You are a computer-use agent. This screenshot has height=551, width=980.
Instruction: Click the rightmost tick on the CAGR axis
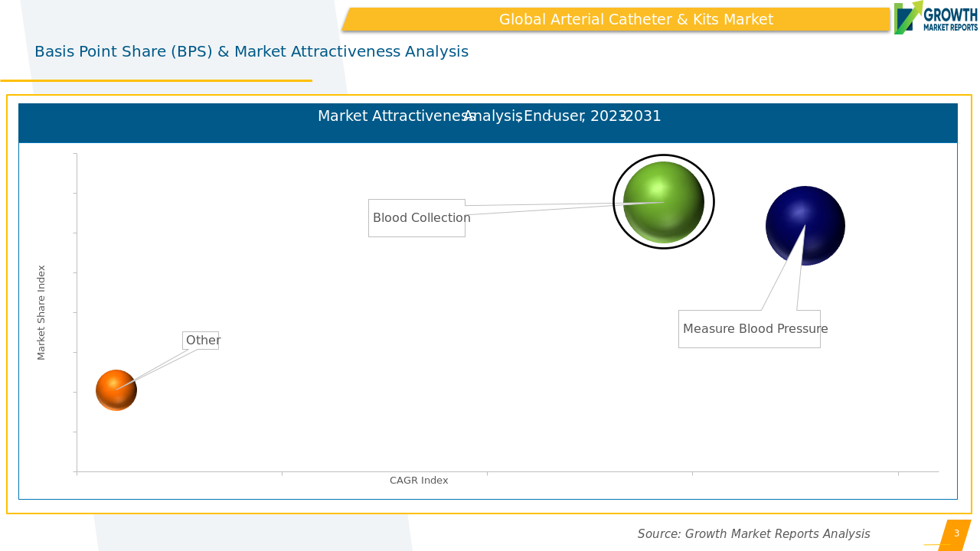click(x=898, y=473)
